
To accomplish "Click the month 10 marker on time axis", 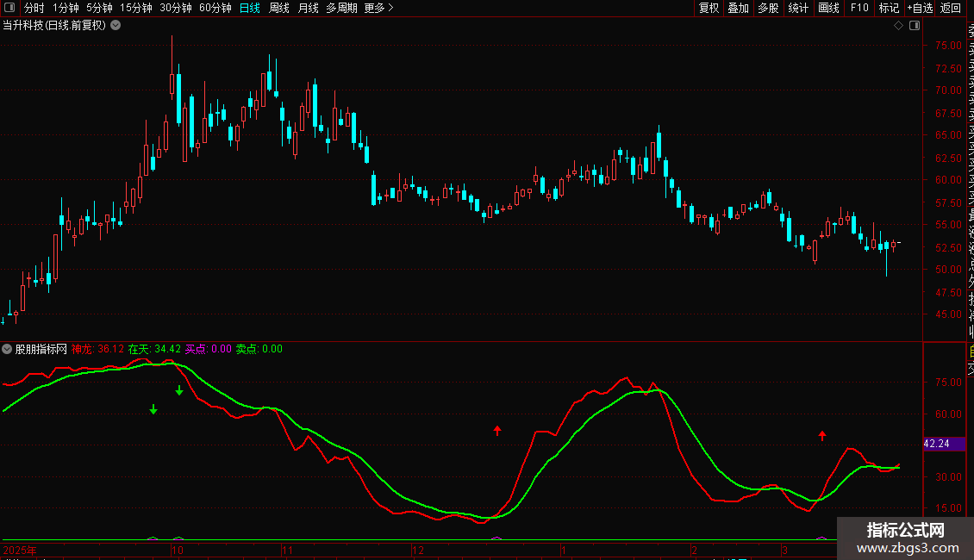I will click(x=178, y=550).
